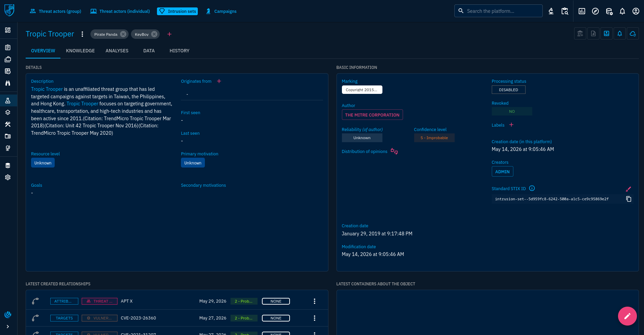Open the Entities folder icon in the sidebar
Viewport: 644px width, 335px height.
(8, 136)
